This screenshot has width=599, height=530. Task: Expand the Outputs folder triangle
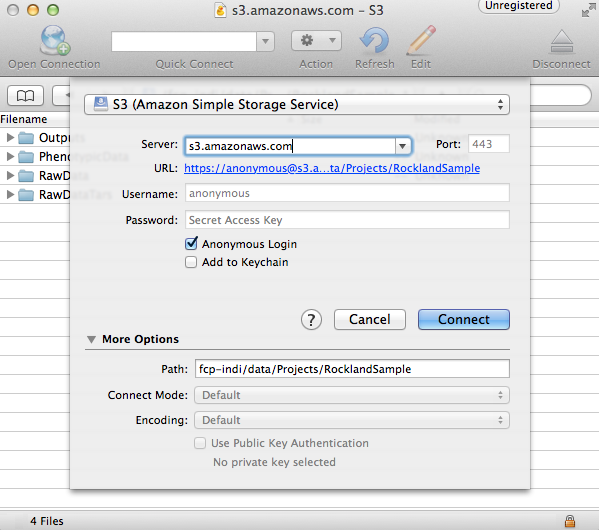coord(10,137)
